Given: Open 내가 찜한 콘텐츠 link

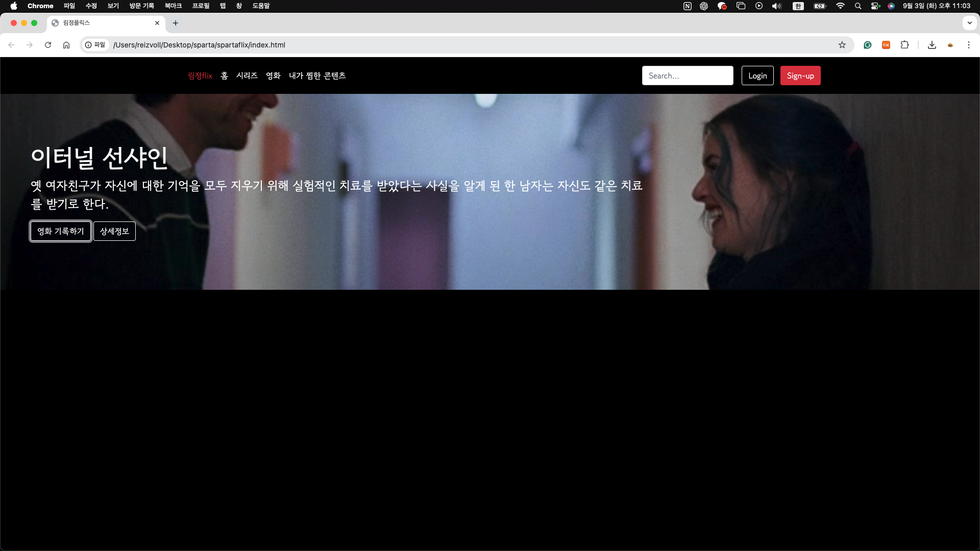Looking at the screenshot, I should coord(317,76).
